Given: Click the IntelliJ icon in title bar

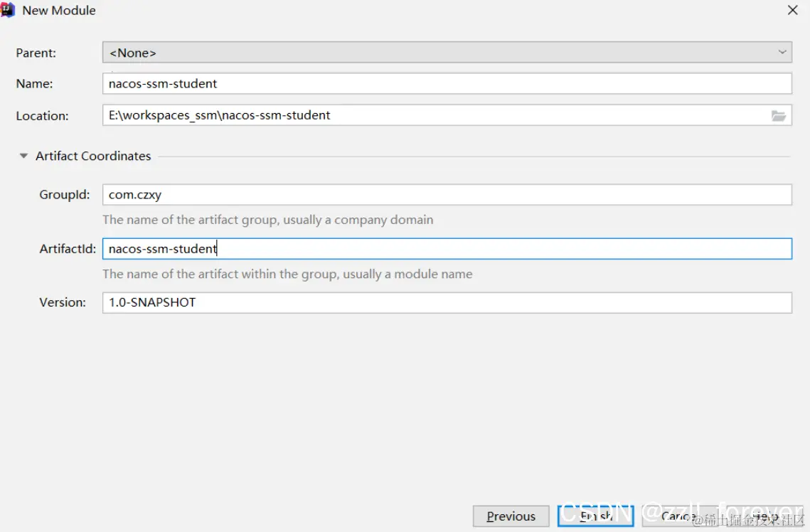Looking at the screenshot, I should tap(7, 10).
